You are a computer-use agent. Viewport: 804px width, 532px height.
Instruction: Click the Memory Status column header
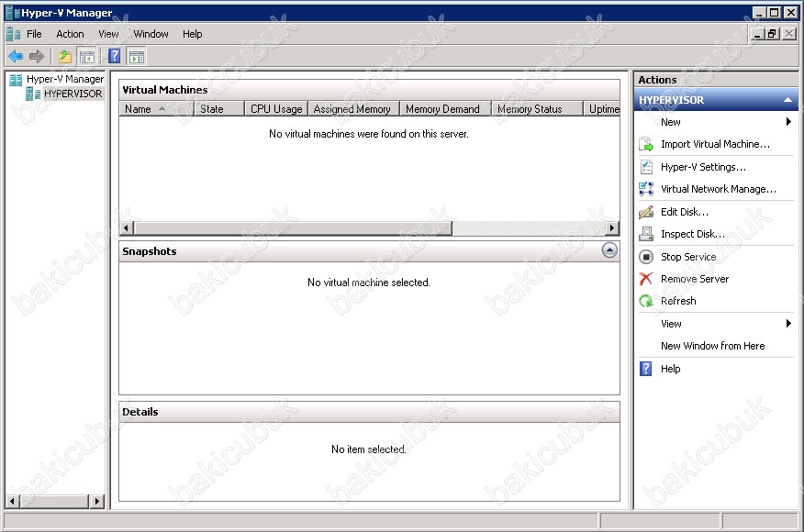click(x=537, y=109)
